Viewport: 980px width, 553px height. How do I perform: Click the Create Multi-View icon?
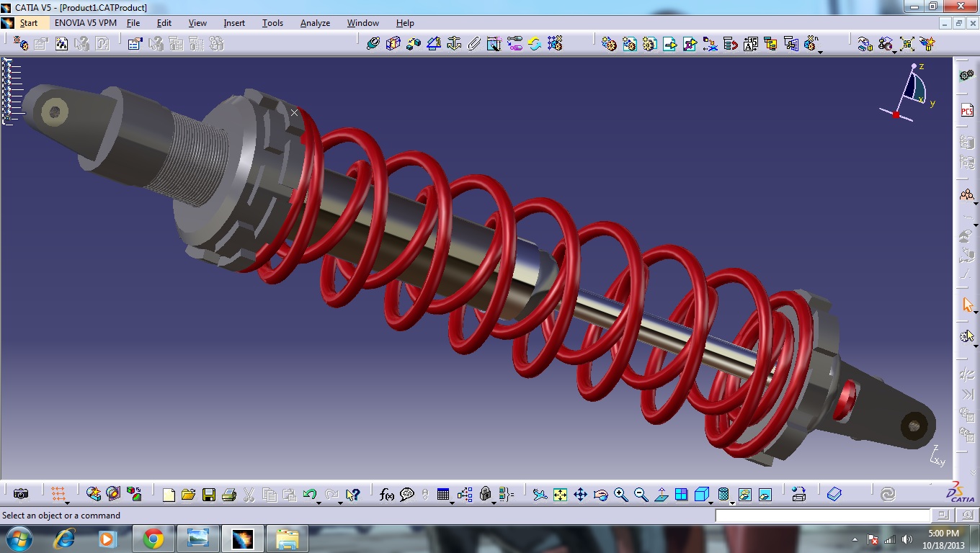681,495
